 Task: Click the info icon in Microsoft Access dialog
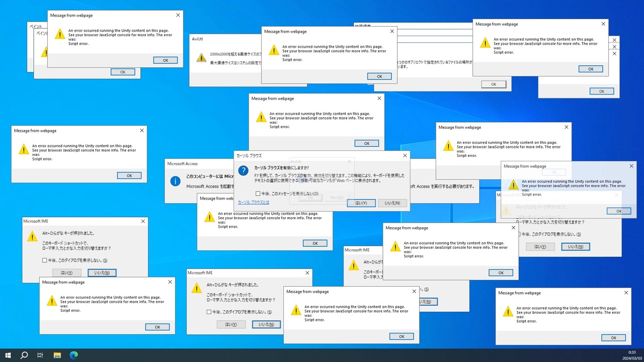point(175,181)
